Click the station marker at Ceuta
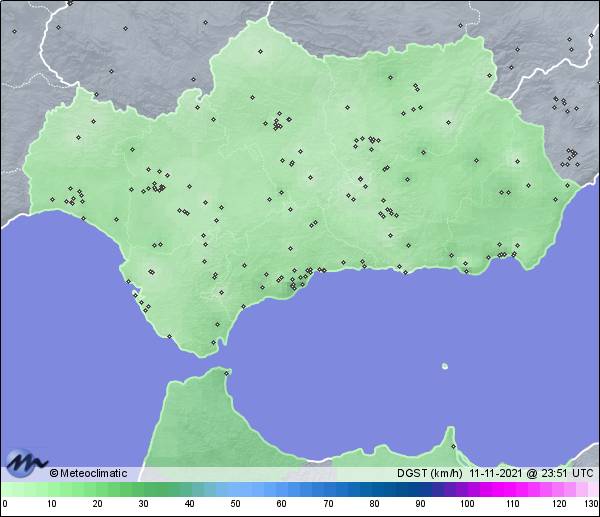The width and height of the screenshot is (600, 517). [x=227, y=374]
